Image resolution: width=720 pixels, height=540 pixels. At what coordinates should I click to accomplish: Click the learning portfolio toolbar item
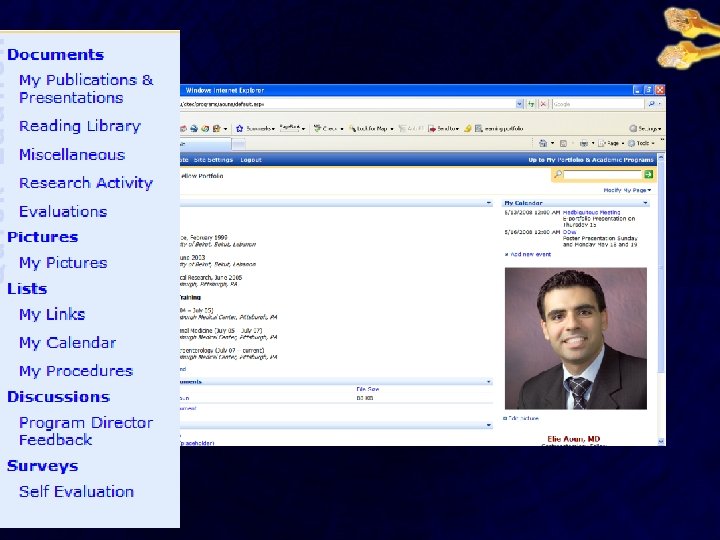[x=499, y=129]
